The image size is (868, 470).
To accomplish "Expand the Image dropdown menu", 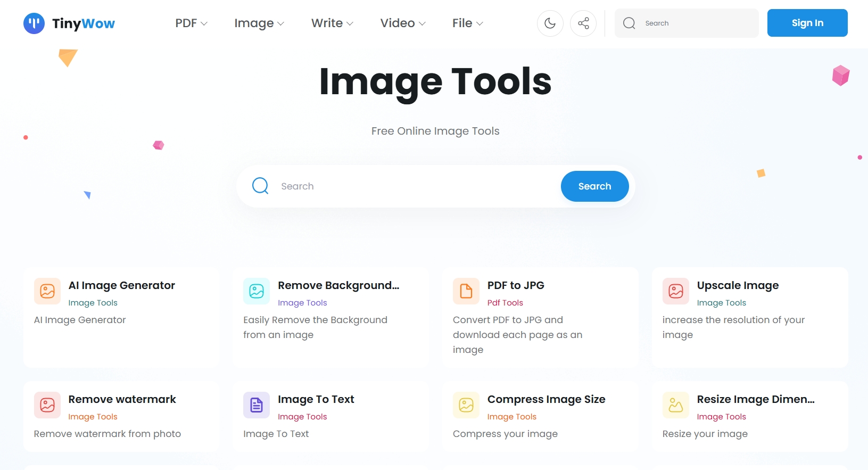I will pos(259,23).
